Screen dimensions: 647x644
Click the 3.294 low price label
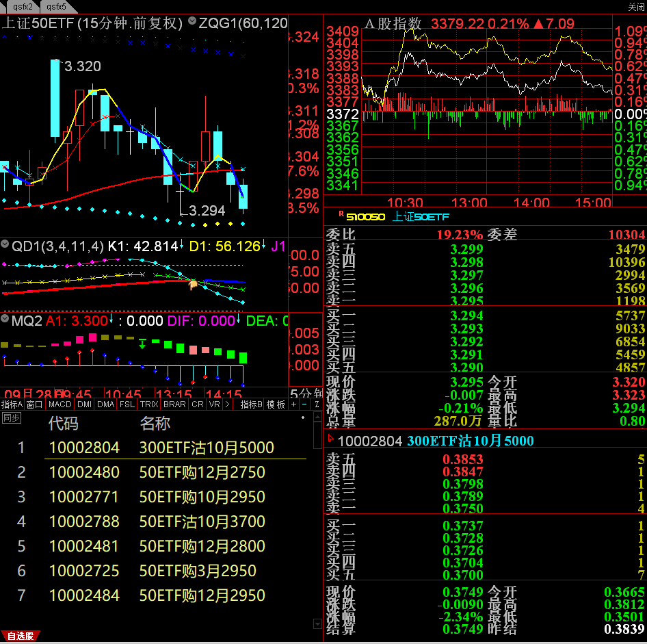[x=207, y=211]
